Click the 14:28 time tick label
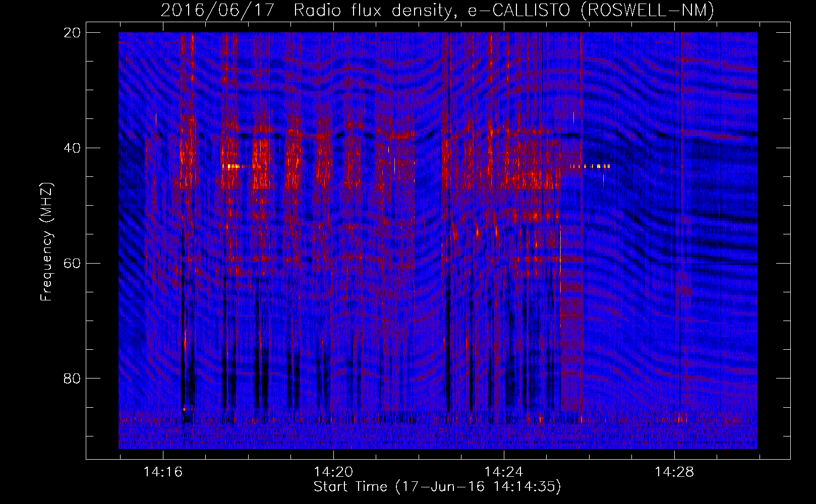Viewport: 816px width, 504px height. point(674,472)
